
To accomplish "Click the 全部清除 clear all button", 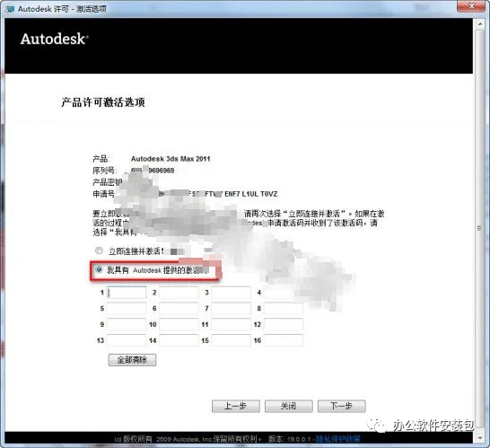I will click(x=132, y=360).
